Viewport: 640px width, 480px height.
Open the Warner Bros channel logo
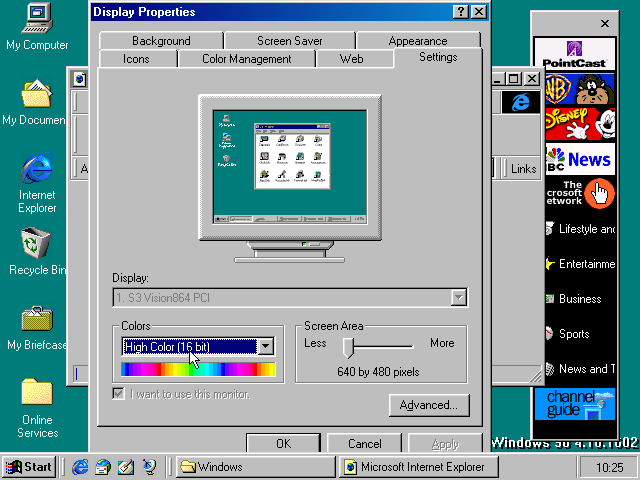point(580,89)
